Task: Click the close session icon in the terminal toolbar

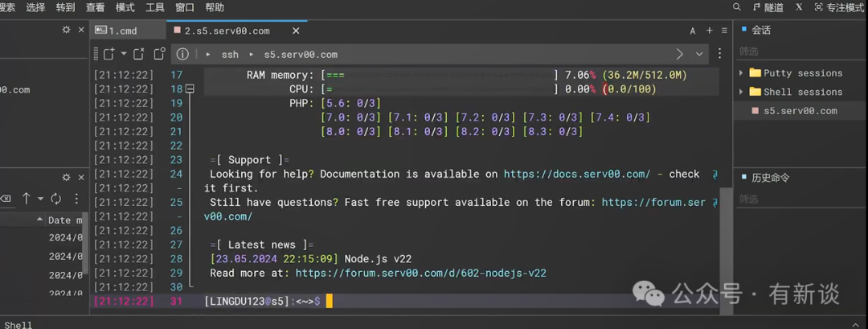Action: 138,54
